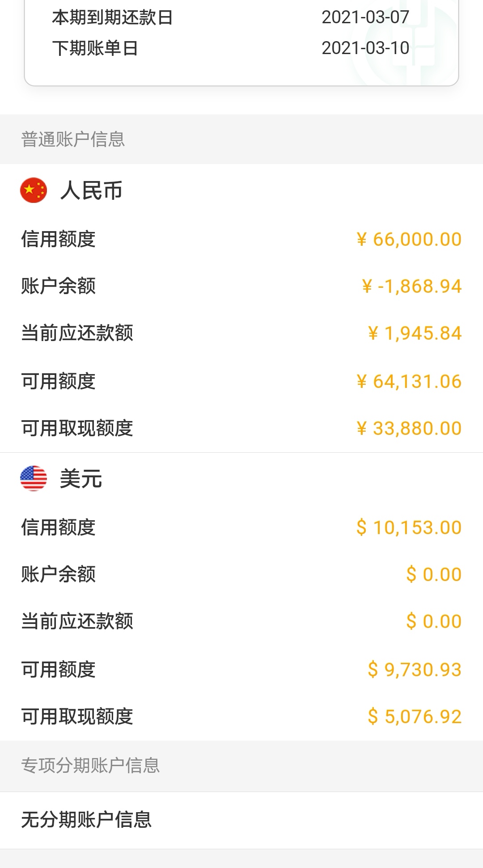Open RMB amount due ¥ 1,945.84

point(415,333)
